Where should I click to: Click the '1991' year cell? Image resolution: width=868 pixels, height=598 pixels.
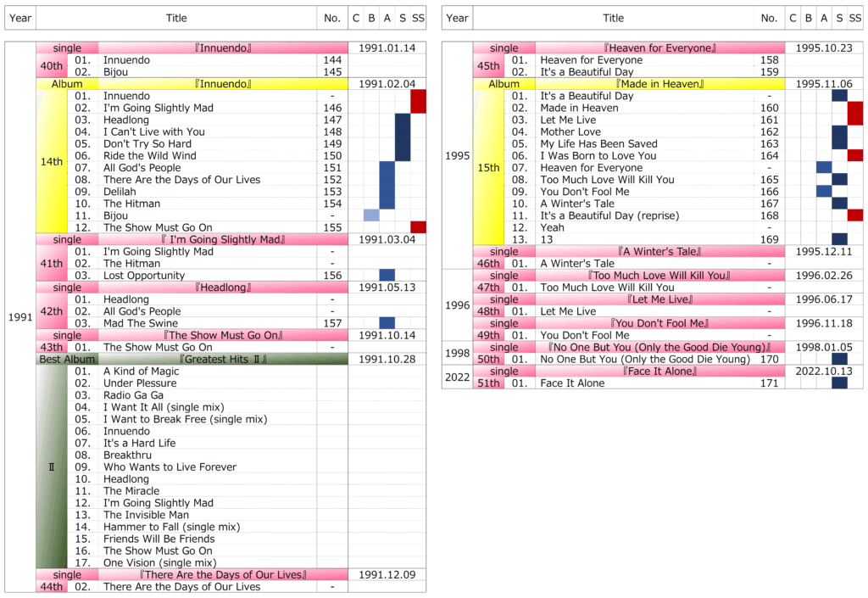(x=20, y=317)
